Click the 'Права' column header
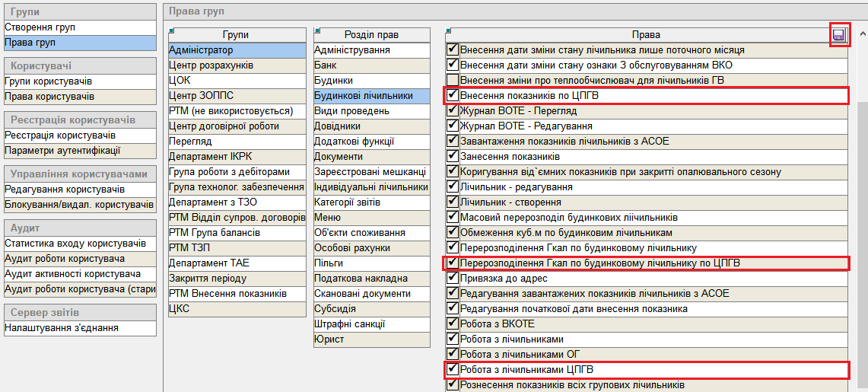 click(x=646, y=35)
